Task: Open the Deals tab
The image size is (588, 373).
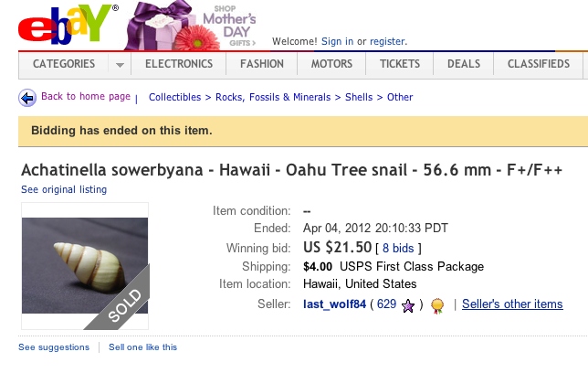Action: click(464, 64)
